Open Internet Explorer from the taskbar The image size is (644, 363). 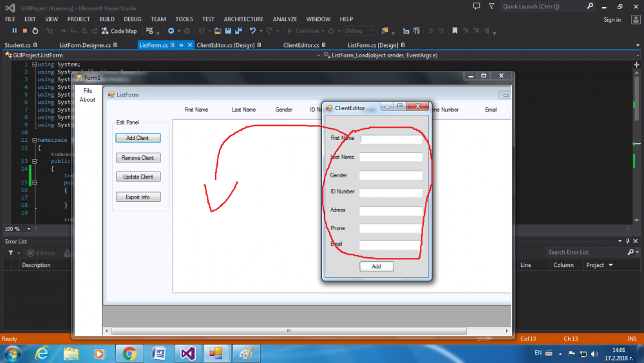[42, 353]
